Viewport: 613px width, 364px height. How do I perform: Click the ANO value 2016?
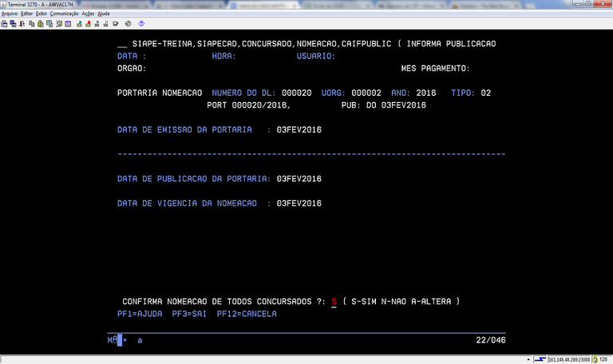click(426, 93)
